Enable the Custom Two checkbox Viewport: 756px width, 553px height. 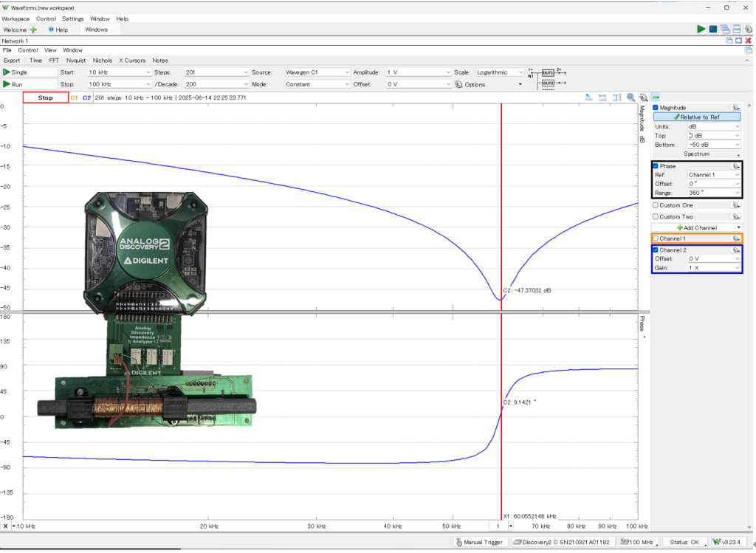click(x=656, y=217)
